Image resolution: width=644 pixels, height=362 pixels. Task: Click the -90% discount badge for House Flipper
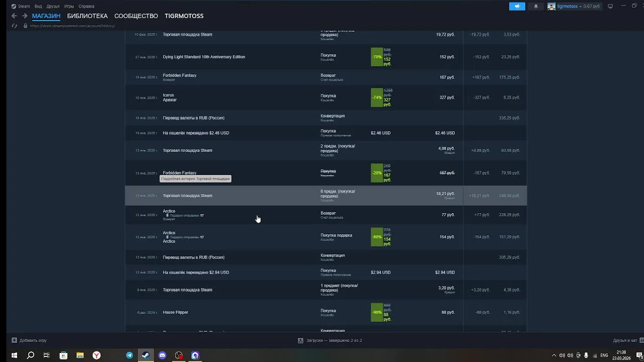coord(377,312)
